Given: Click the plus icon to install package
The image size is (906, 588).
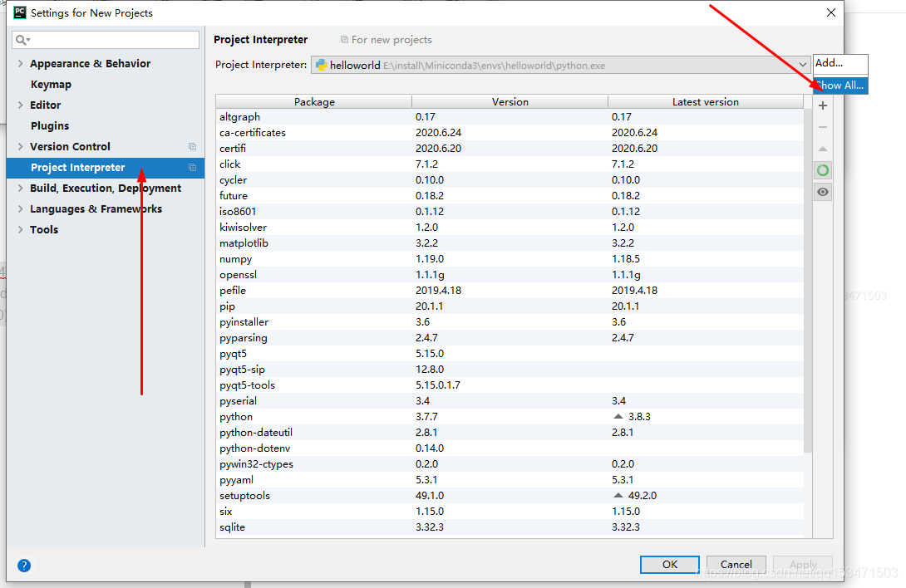Looking at the screenshot, I should pos(823,106).
